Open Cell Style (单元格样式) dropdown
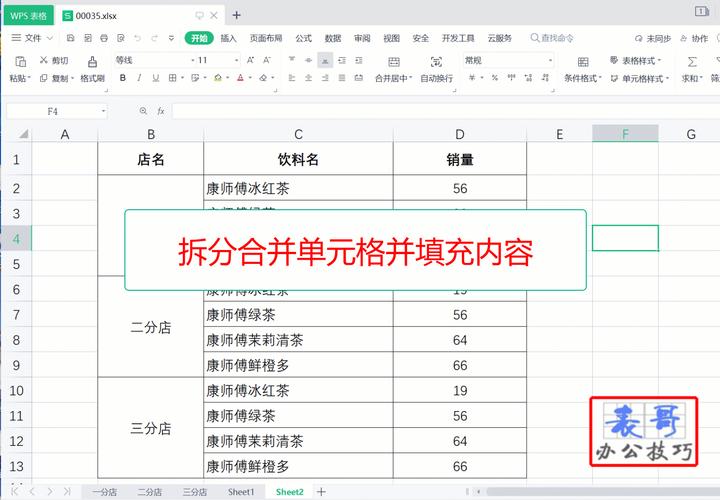Screen dimensions: 720x500 click(639, 79)
